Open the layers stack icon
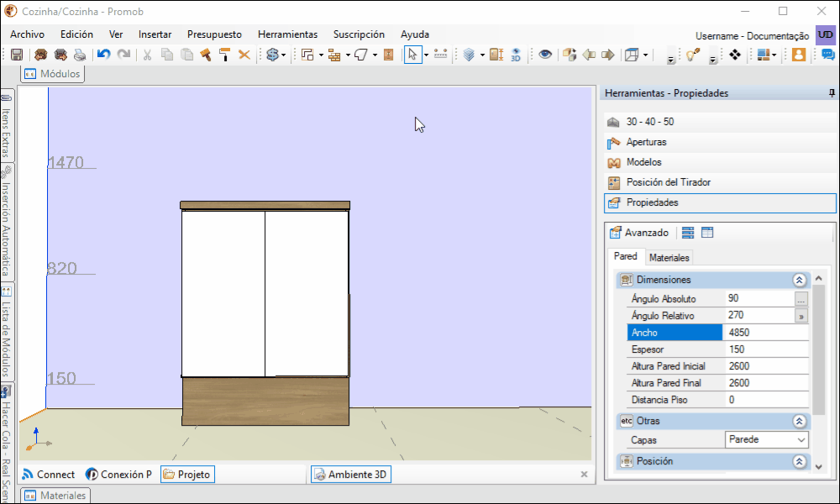The image size is (840, 504). (x=470, y=55)
